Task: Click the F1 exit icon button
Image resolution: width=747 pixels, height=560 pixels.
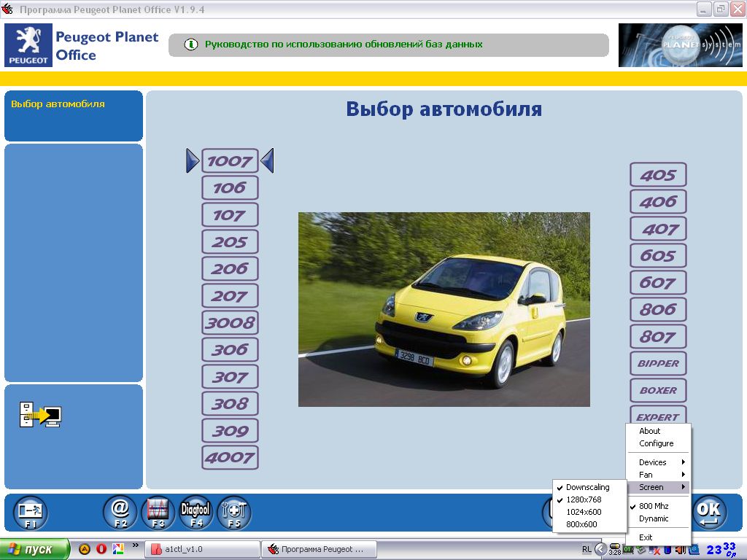Action: click(x=31, y=513)
